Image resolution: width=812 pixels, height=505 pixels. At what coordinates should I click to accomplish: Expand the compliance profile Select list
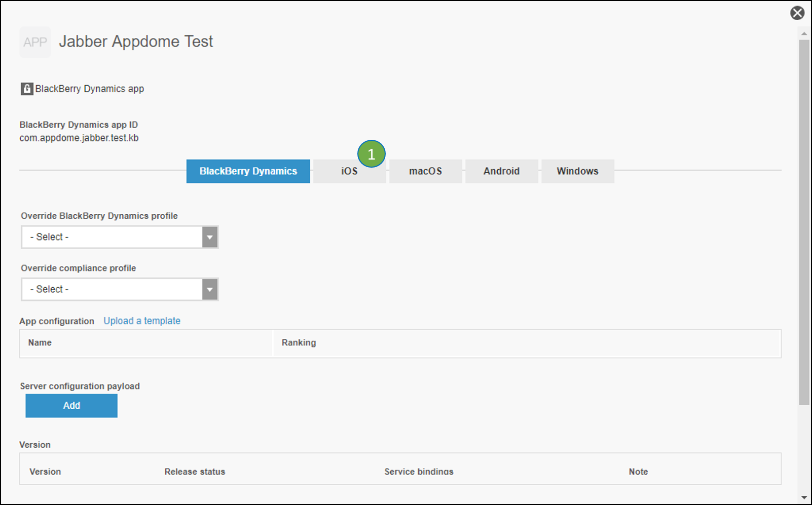click(210, 289)
